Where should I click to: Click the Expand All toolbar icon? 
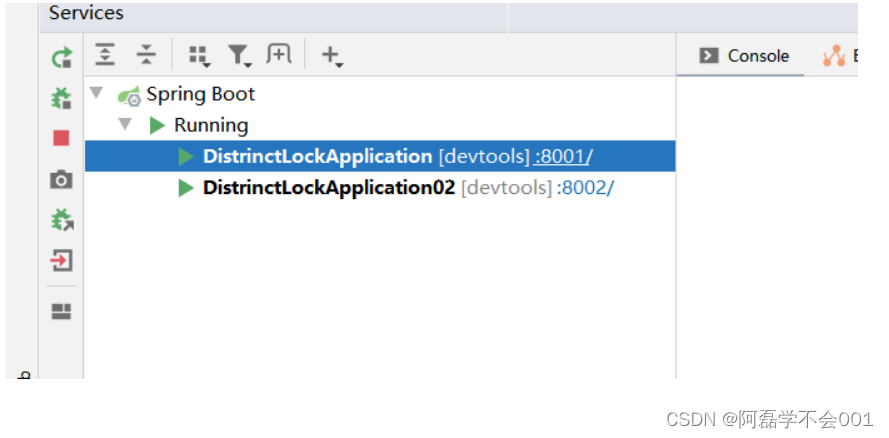pos(105,55)
